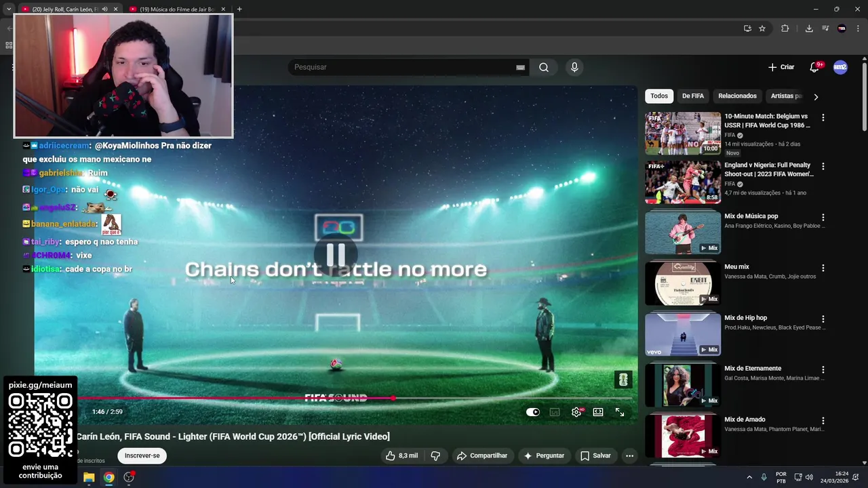This screenshot has height=488, width=868.
Task: Like the video with 8,3 mil
Action: pos(401,455)
